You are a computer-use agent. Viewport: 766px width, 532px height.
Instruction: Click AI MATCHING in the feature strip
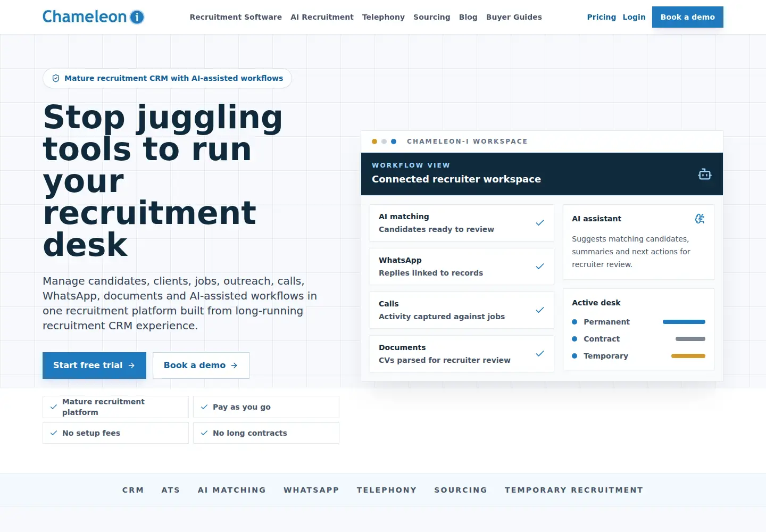(x=232, y=490)
